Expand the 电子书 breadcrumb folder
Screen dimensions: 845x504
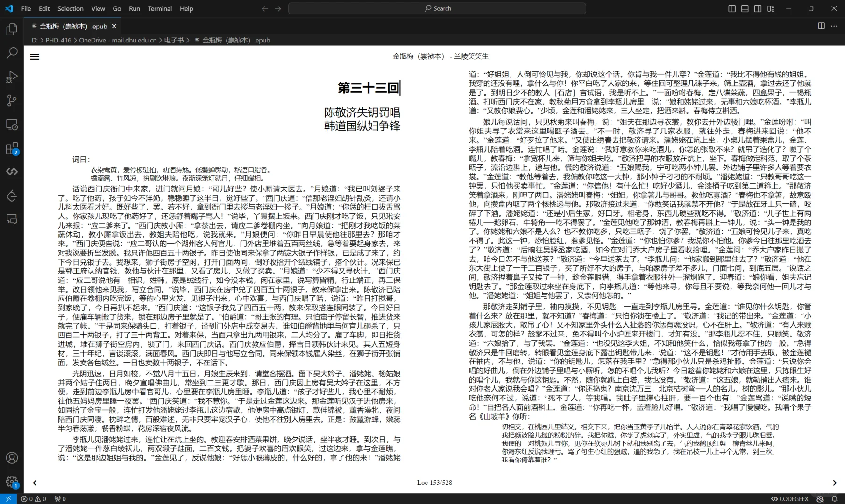[174, 40]
